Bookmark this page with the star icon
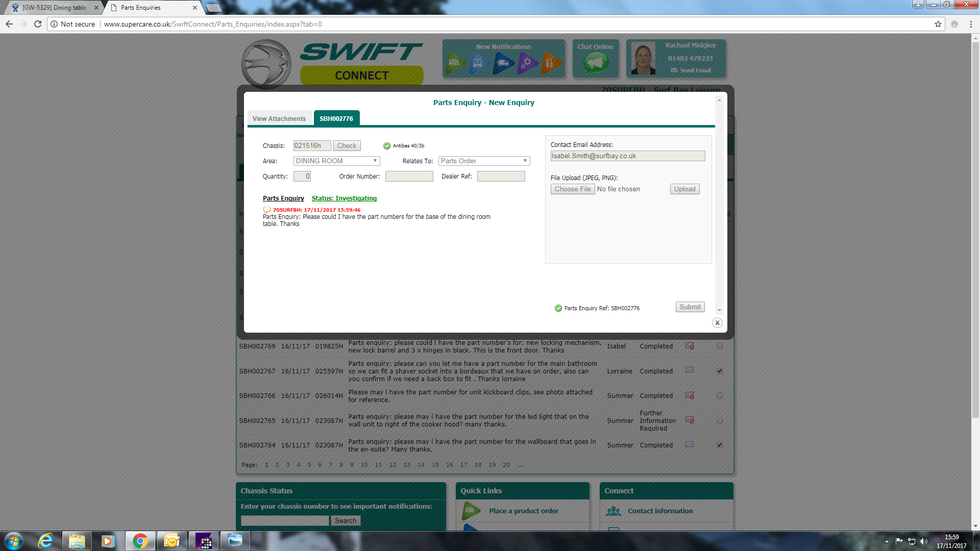Image resolution: width=980 pixels, height=551 pixels. point(938,24)
